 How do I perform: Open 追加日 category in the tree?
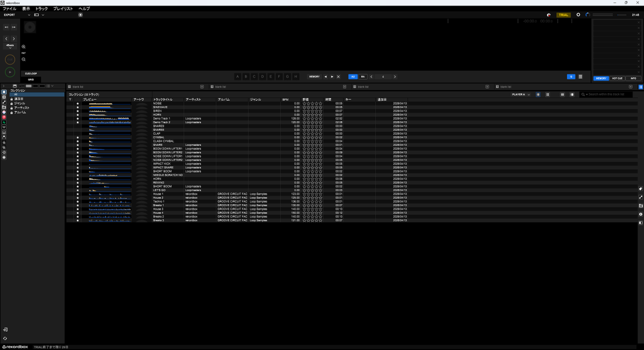pos(19,99)
